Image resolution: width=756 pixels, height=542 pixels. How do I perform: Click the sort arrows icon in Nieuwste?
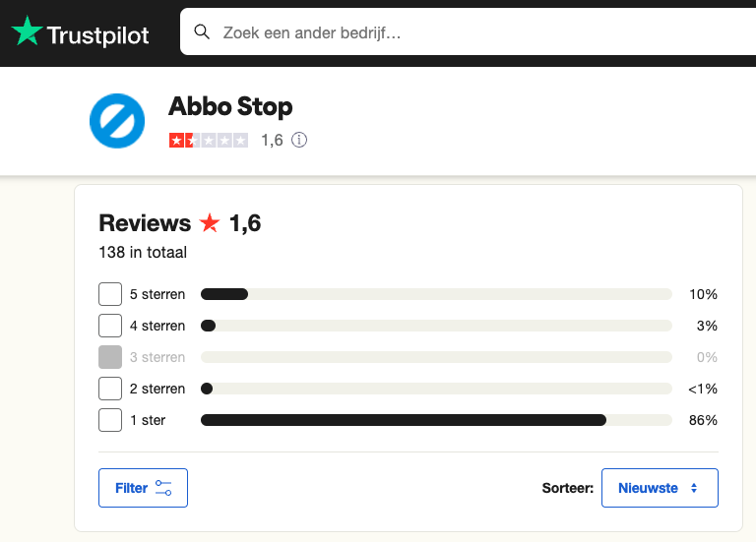(x=694, y=488)
